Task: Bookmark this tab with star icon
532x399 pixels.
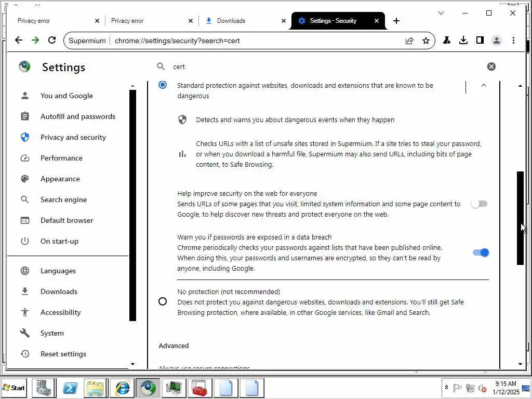Action: click(426, 41)
